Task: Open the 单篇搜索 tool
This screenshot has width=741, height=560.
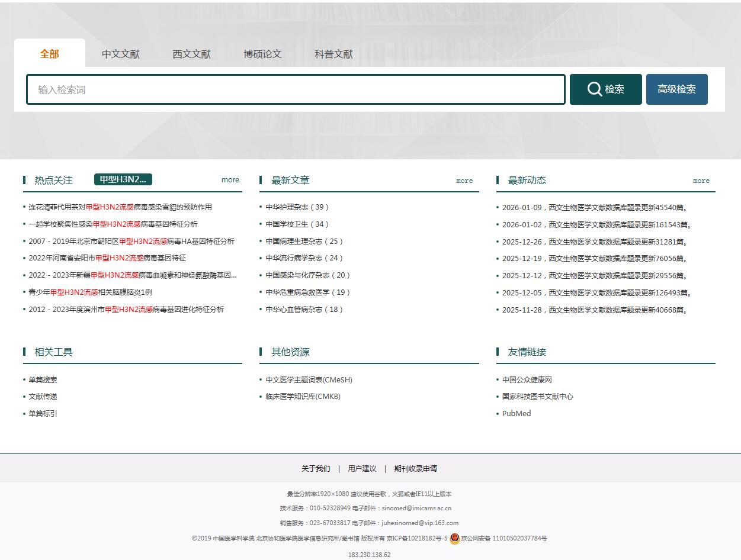Action: [43, 379]
